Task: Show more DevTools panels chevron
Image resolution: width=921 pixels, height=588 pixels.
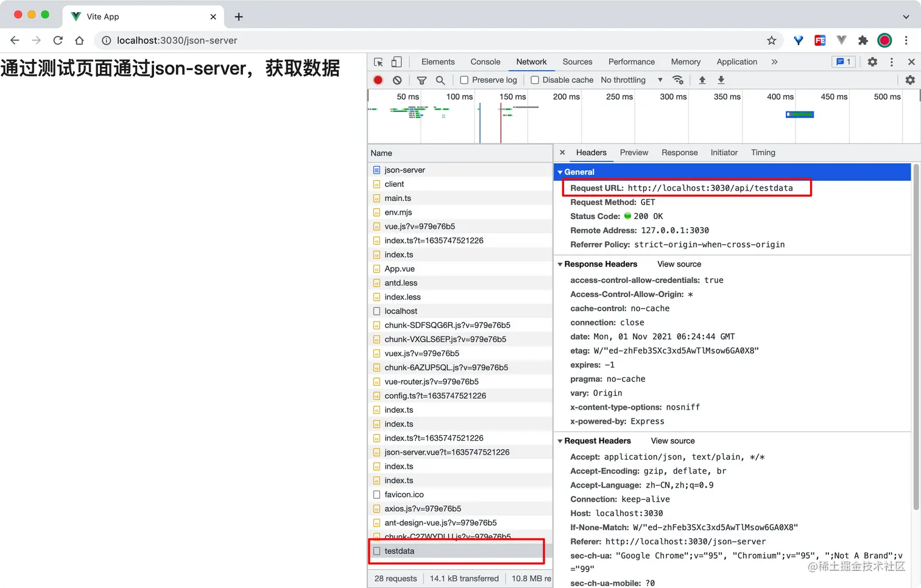Action: 774,62
